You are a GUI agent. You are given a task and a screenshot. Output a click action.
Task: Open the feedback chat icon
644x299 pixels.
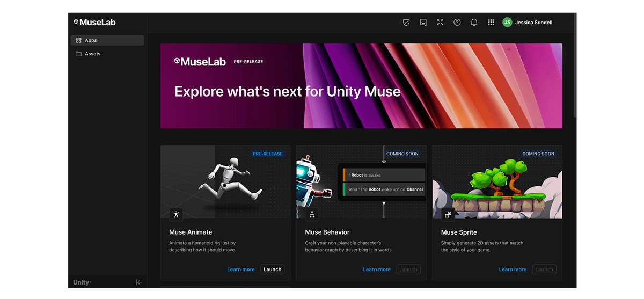point(423,23)
